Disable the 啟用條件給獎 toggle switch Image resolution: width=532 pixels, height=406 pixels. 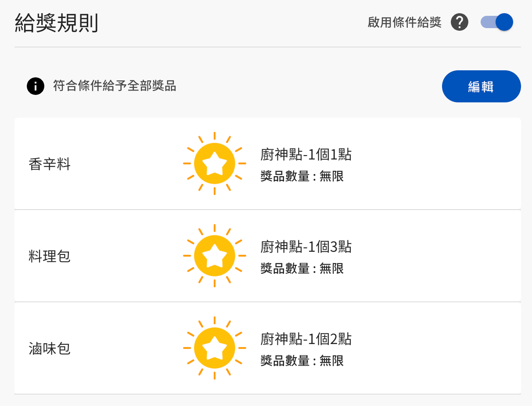[x=497, y=22]
